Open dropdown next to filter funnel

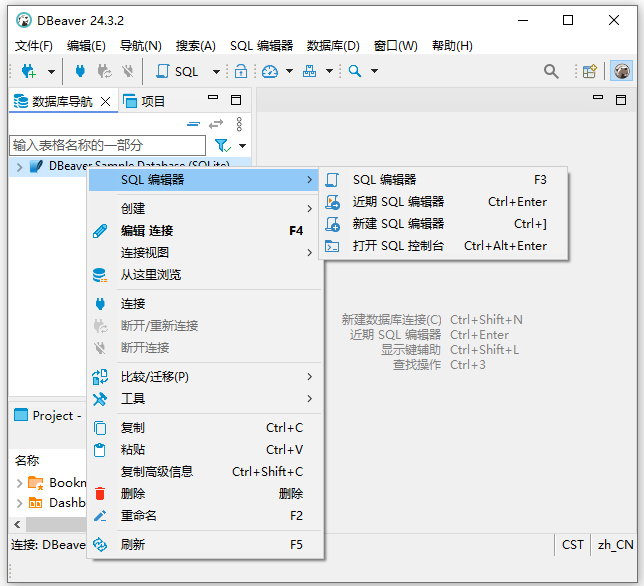pos(243,146)
